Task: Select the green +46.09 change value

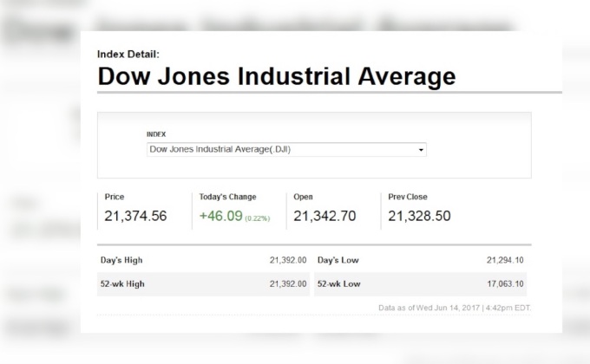Action: 220,216
